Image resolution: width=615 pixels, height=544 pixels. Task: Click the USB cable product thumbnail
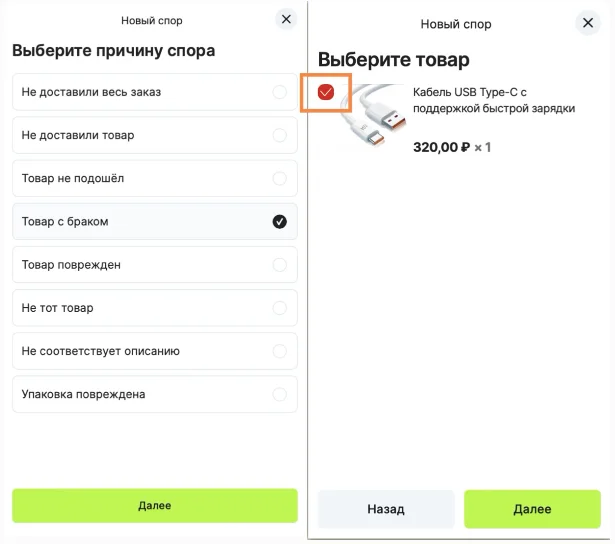[x=373, y=116]
